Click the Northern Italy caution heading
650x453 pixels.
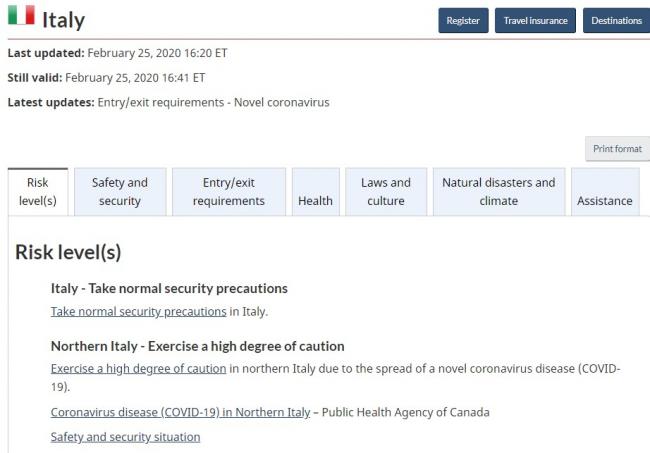point(197,346)
